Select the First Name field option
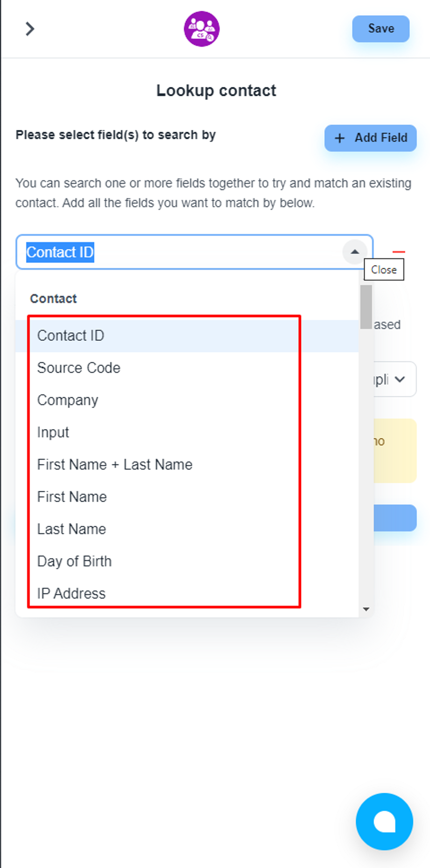This screenshot has width=430, height=868. coord(72,497)
